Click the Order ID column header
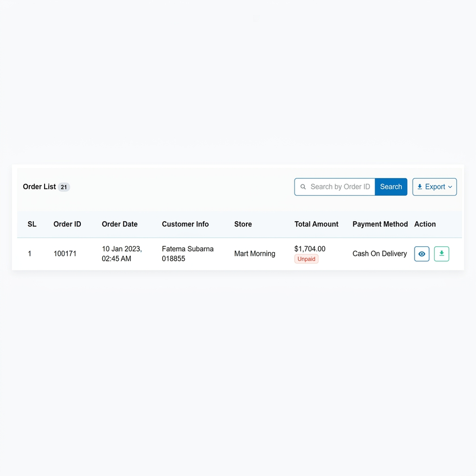Viewport: 476px width, 476px height. pos(67,224)
